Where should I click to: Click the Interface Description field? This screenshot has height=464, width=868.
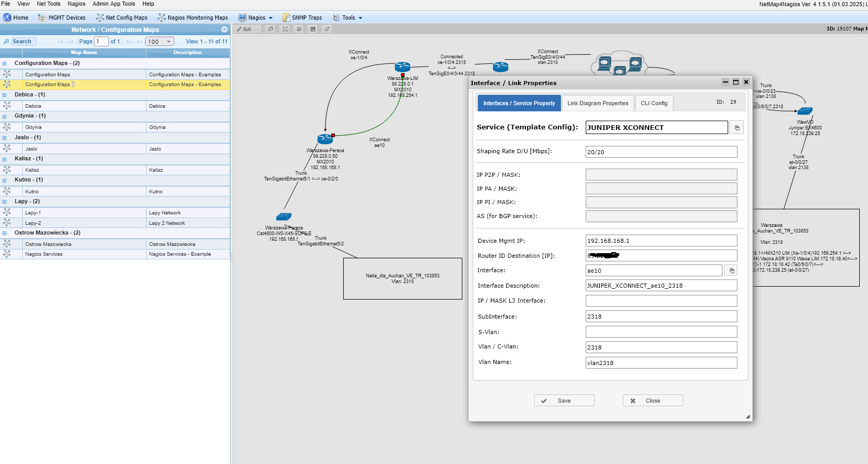(661, 286)
